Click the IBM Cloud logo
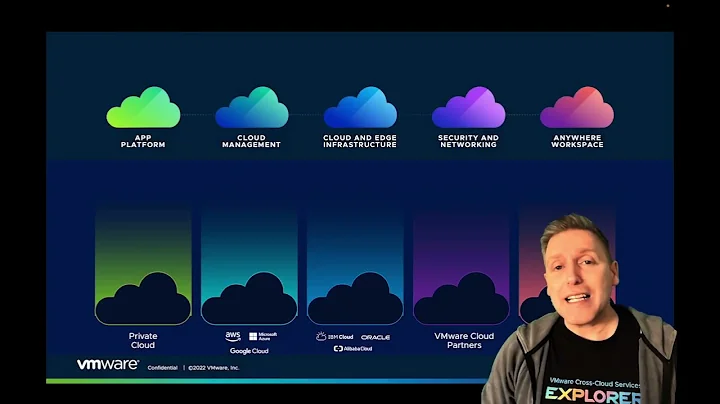This screenshot has width=720, height=404. (335, 337)
